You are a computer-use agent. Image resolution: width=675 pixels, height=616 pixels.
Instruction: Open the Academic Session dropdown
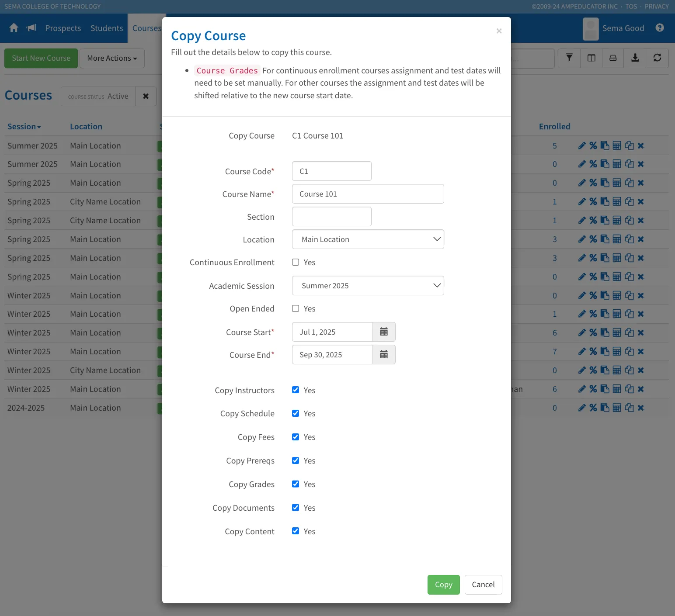click(368, 286)
